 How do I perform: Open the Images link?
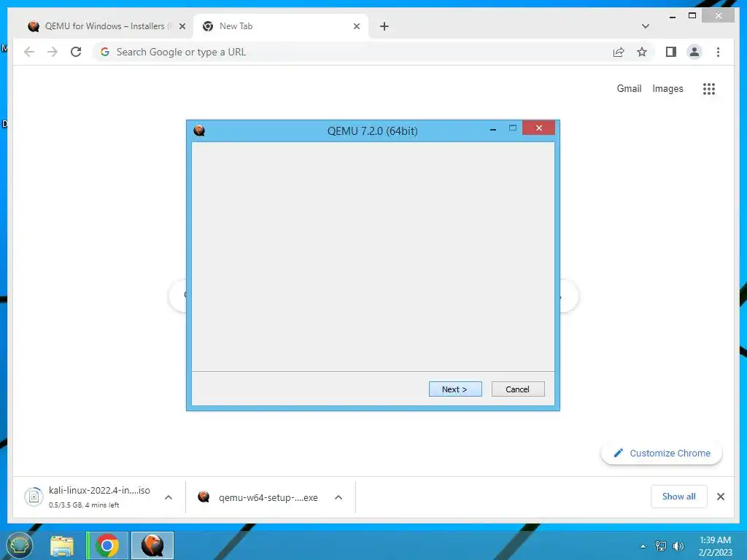point(667,88)
